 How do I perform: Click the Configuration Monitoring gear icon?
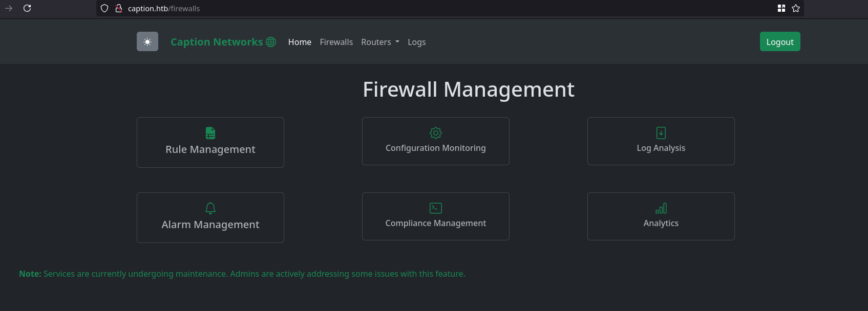point(436,133)
